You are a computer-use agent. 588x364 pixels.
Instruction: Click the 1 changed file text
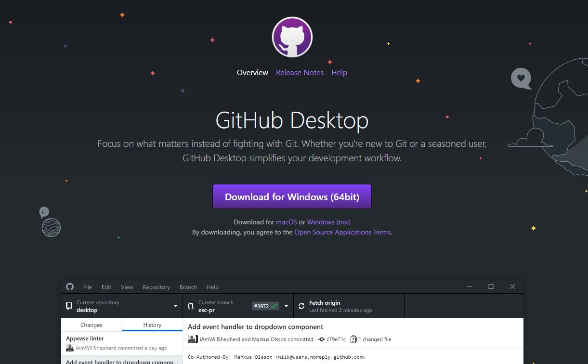(375, 339)
